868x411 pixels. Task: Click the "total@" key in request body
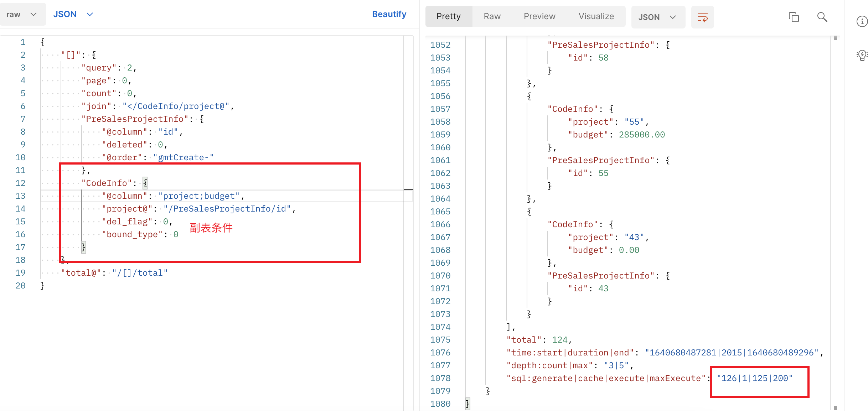pyautogui.click(x=81, y=273)
